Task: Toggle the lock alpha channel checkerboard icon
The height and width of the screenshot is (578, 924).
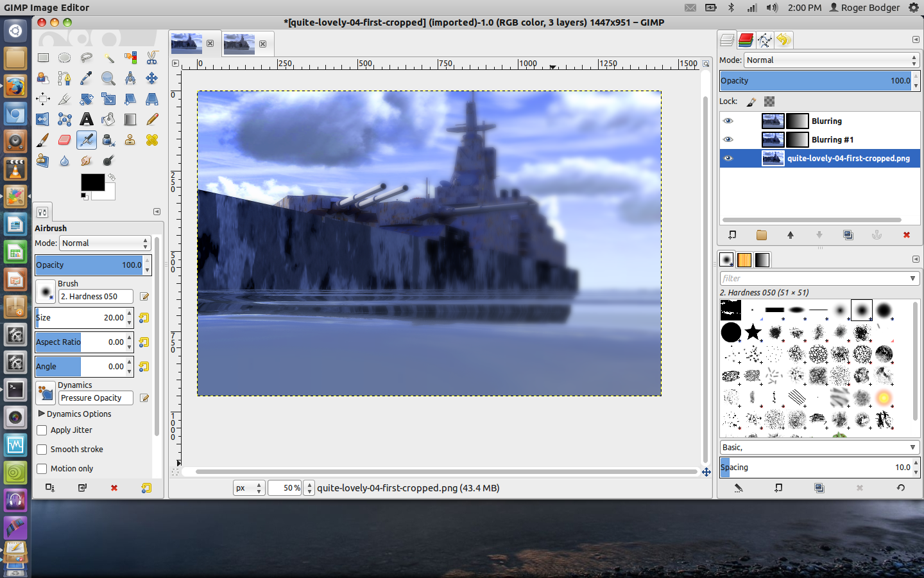Action: tap(769, 101)
